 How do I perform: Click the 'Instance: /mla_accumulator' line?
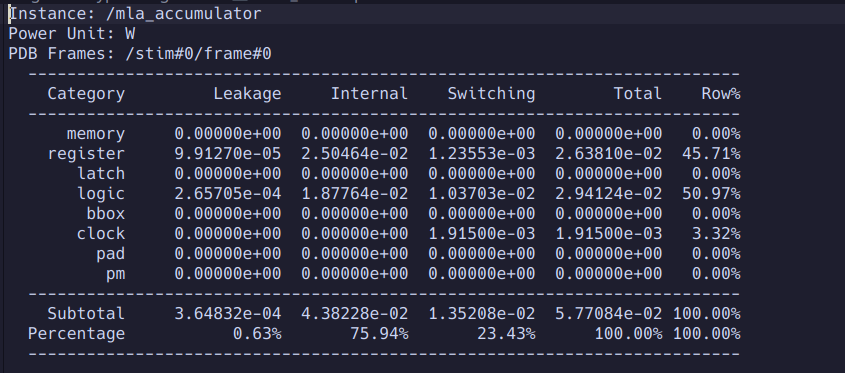[x=135, y=14]
